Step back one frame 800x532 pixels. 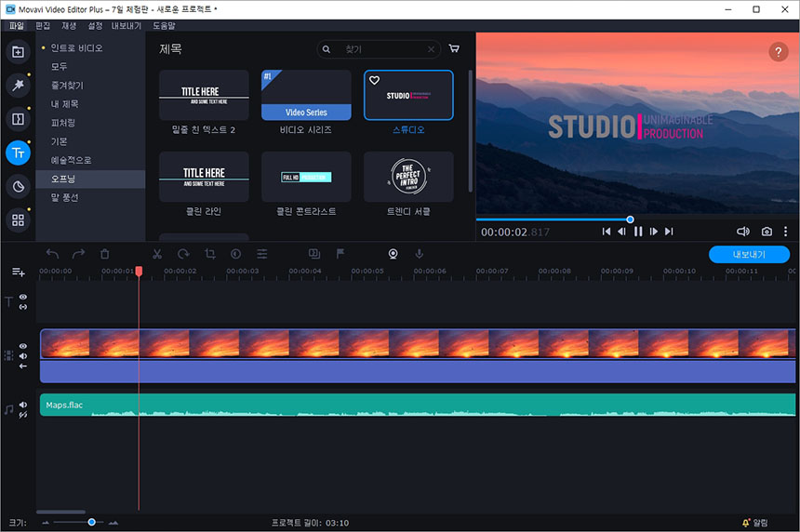[x=621, y=232]
